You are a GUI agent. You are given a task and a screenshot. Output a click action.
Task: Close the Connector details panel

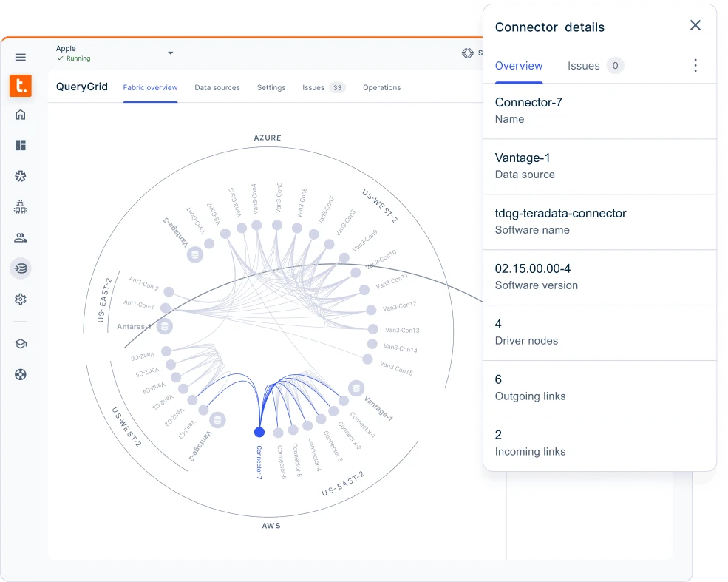(695, 26)
